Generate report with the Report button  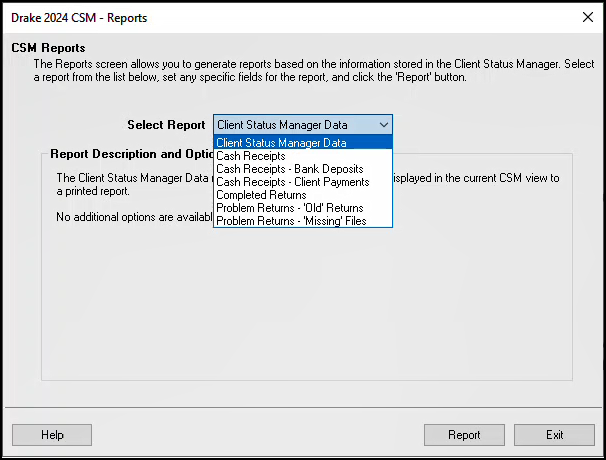pyautogui.click(x=464, y=435)
